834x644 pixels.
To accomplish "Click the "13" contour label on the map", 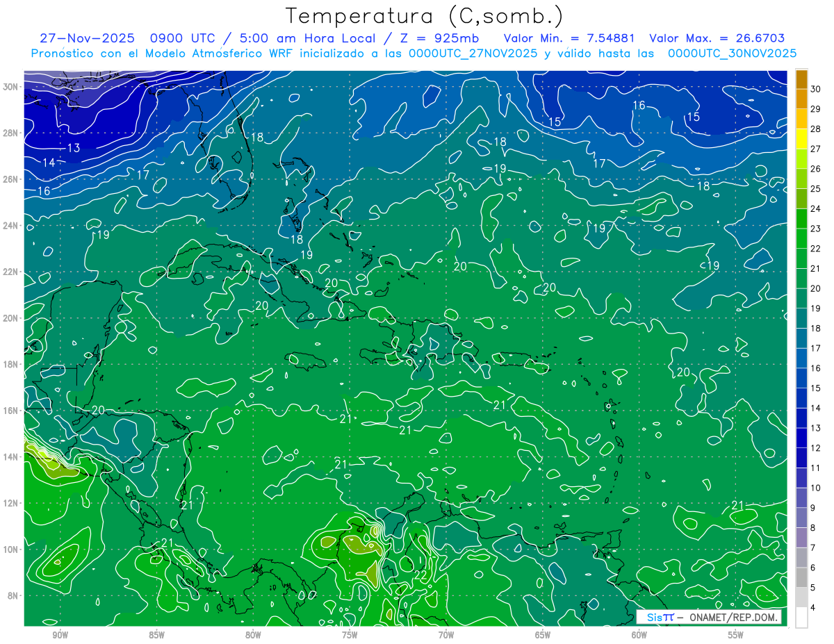I will pos(74,148).
